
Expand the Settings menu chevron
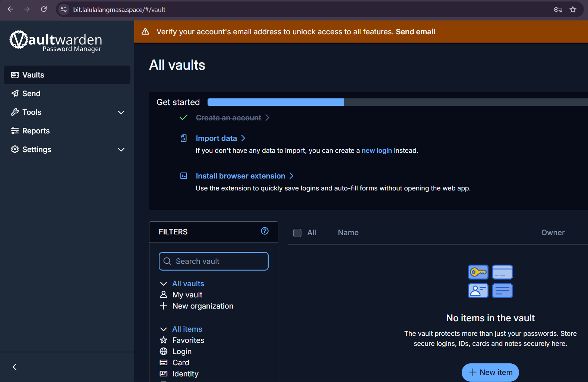[x=121, y=149]
